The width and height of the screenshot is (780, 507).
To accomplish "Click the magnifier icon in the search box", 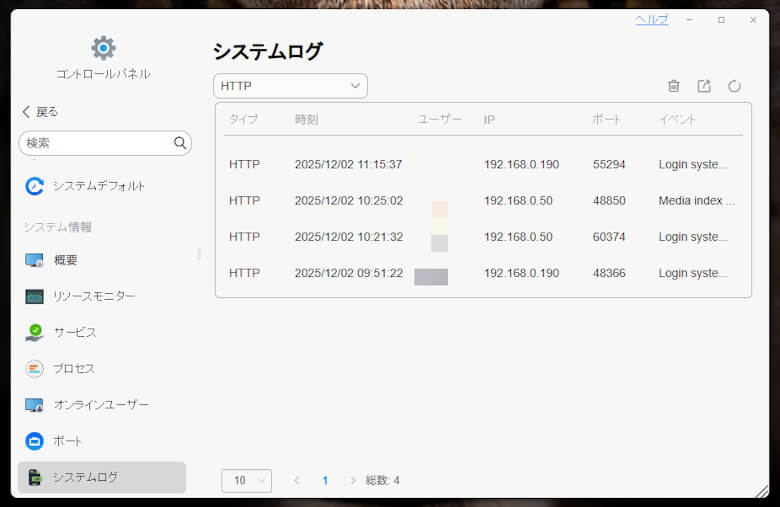I will 180,143.
